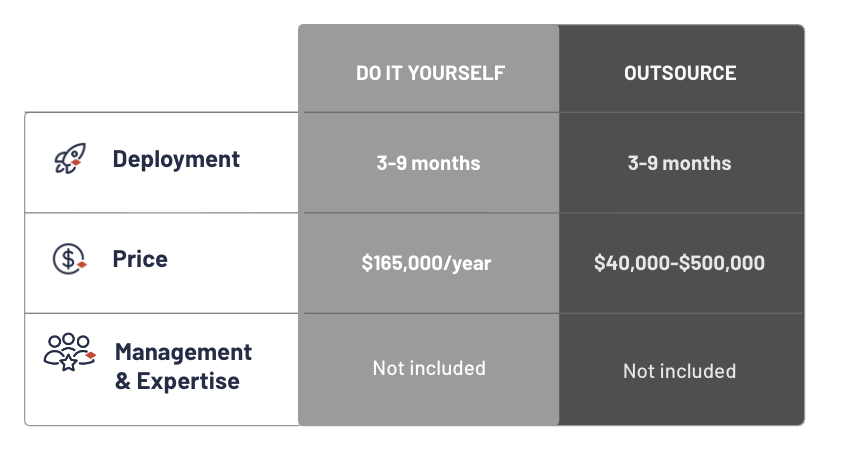Click '3-9 months' under Outsource
Screen dimensions: 842x469
click(679, 163)
